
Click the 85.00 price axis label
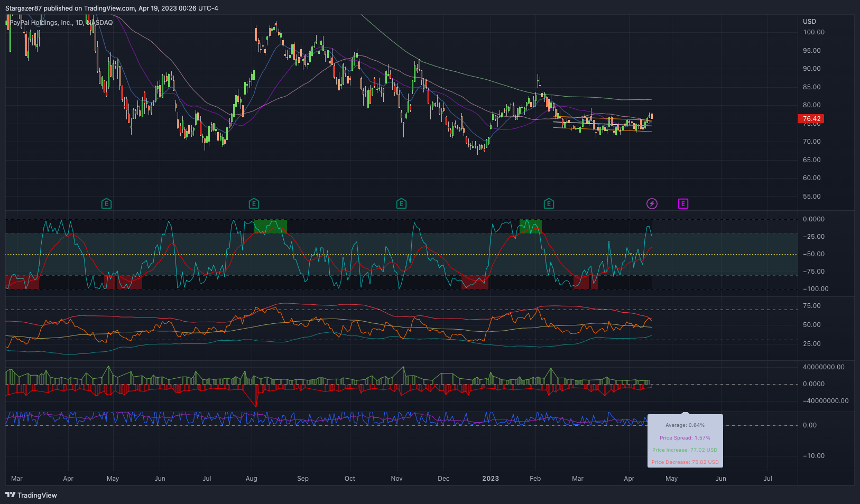(812, 87)
